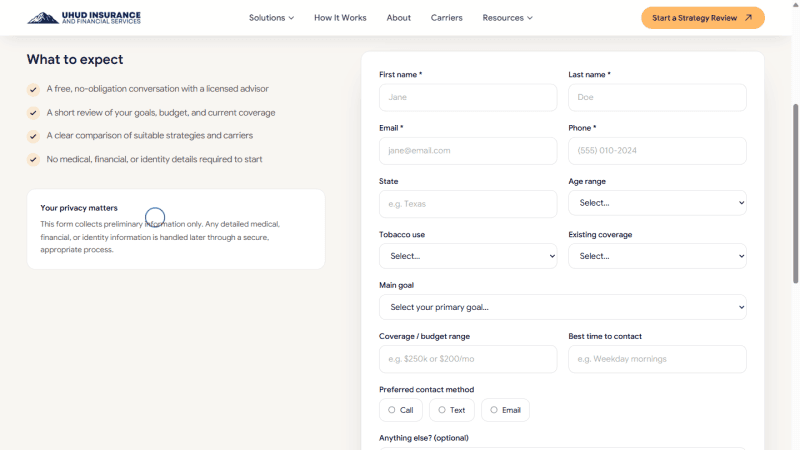This screenshot has width=800, height=450.
Task: Click the 'Your privacy matters' heading
Action: tap(79, 208)
